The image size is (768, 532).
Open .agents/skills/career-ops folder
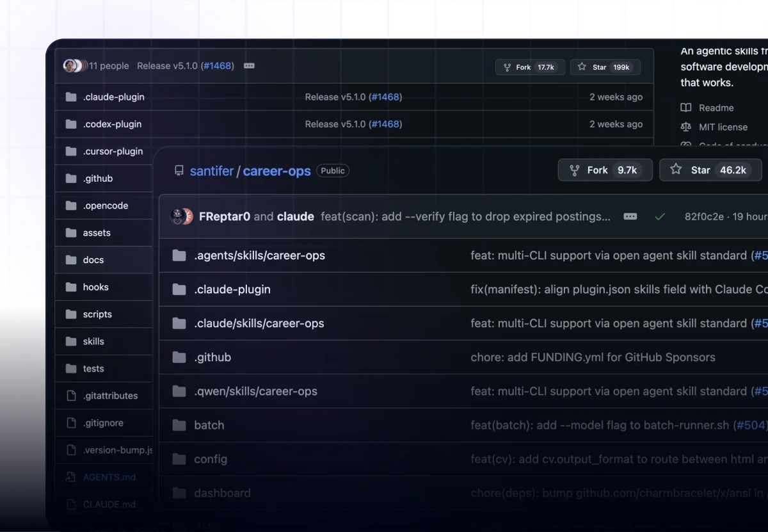coord(259,255)
